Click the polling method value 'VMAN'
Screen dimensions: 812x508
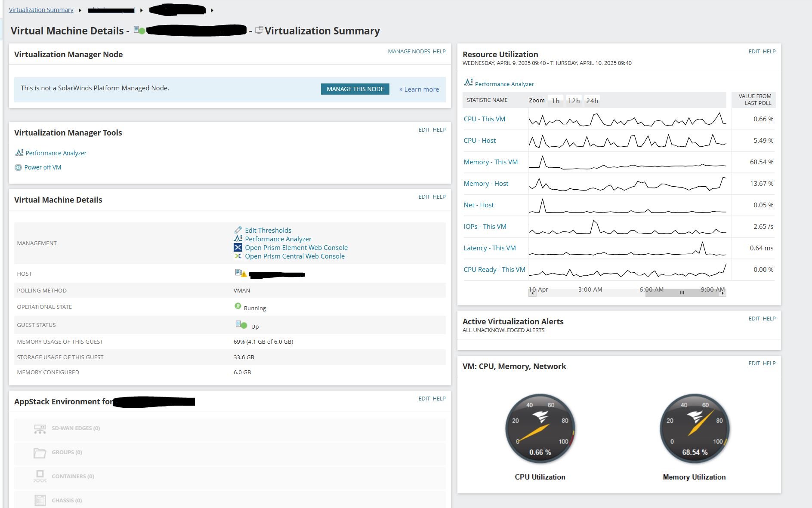click(242, 291)
